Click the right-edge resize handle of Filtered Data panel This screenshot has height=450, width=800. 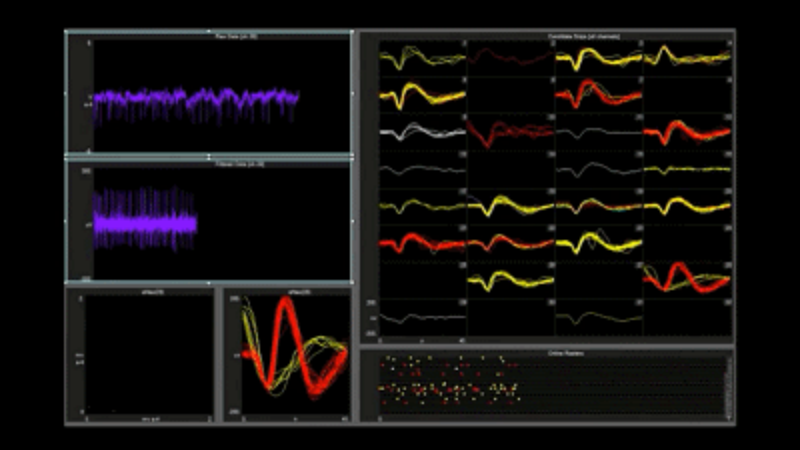click(x=352, y=222)
